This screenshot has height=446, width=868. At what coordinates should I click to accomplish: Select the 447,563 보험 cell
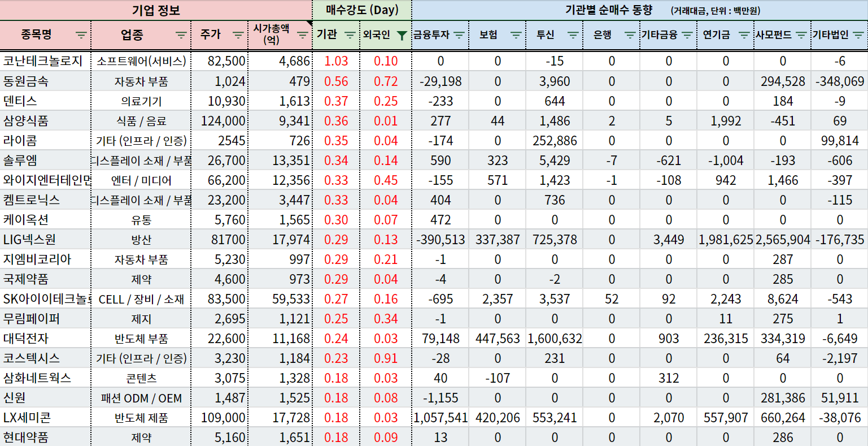click(498, 338)
